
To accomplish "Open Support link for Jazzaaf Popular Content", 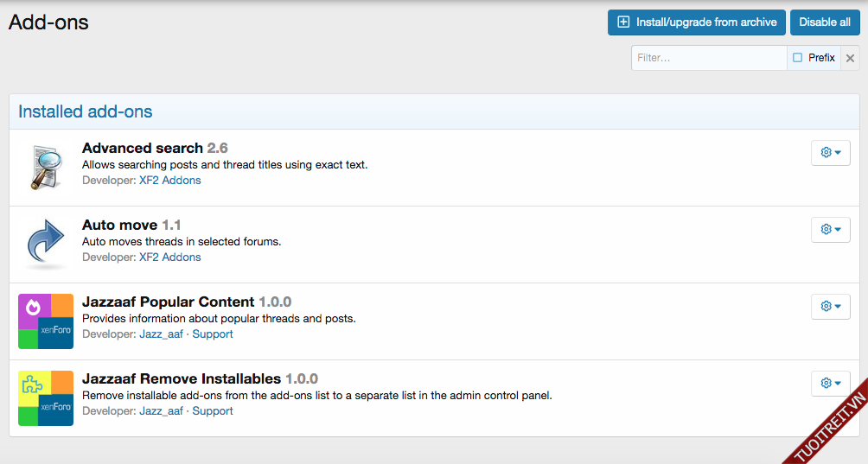I will pyautogui.click(x=213, y=334).
